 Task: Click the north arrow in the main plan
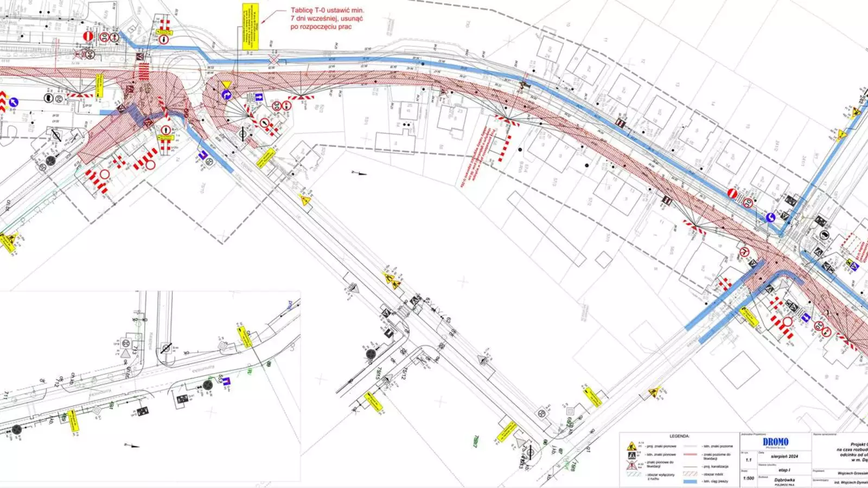tap(359, 174)
